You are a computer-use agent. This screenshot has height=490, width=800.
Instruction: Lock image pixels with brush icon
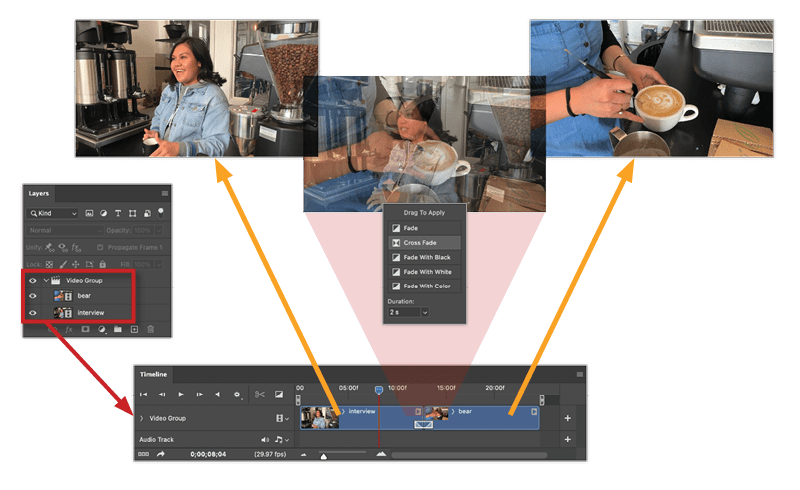[x=63, y=264]
